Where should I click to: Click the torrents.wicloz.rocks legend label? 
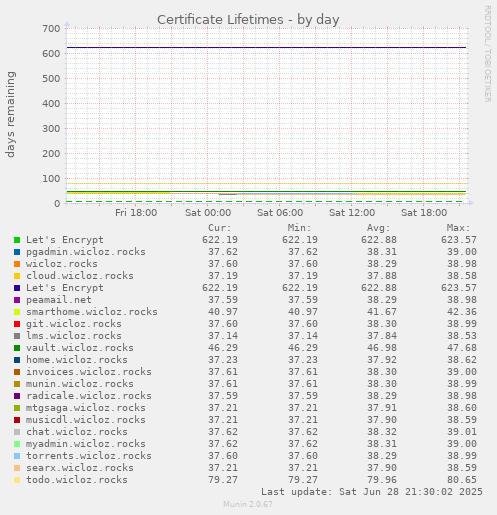[89, 456]
